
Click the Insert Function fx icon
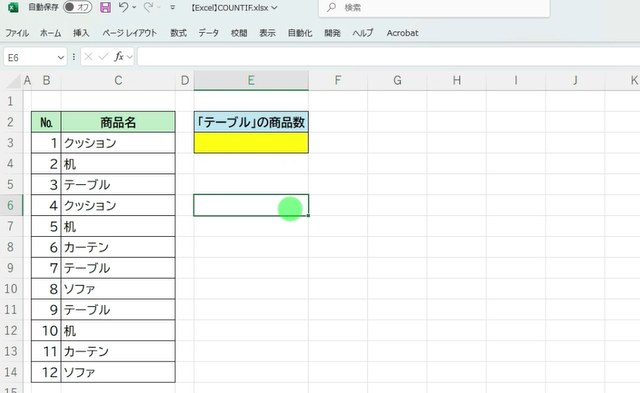[119, 57]
